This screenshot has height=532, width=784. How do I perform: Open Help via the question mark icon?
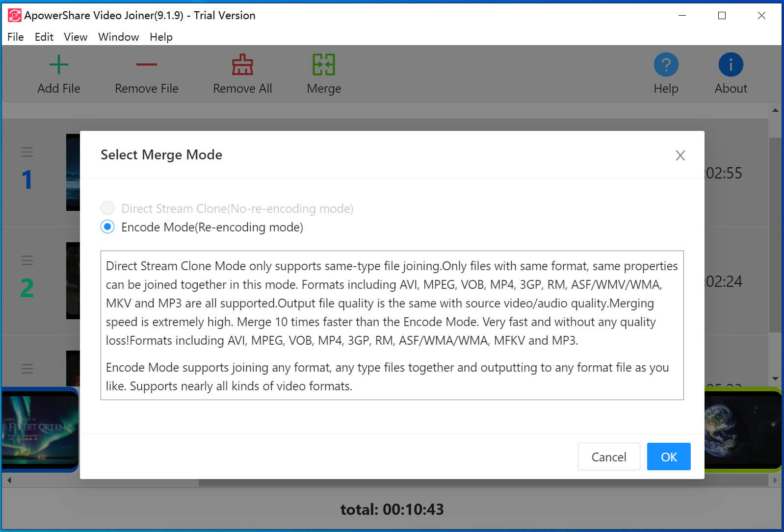[x=666, y=65]
